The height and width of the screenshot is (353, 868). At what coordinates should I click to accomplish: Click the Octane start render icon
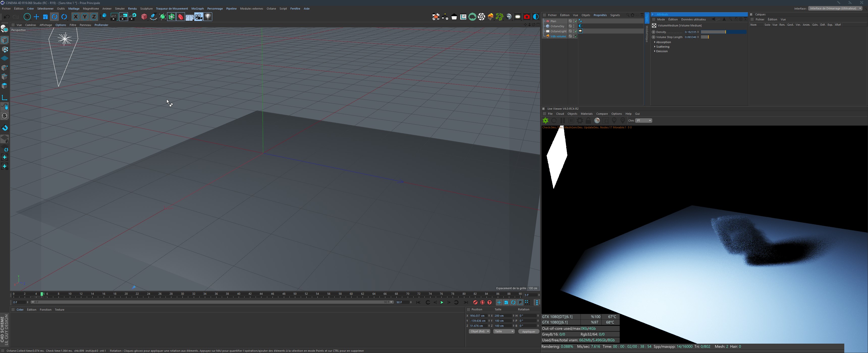pyautogui.click(x=545, y=121)
